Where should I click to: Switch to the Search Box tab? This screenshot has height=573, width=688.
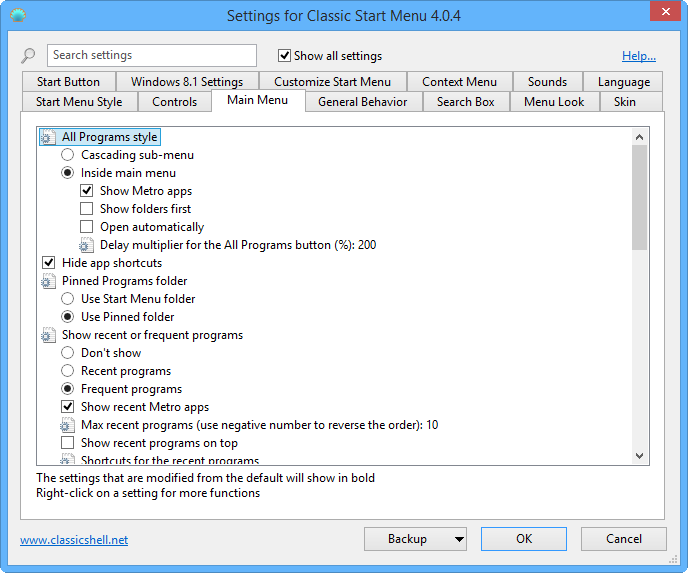pos(466,102)
